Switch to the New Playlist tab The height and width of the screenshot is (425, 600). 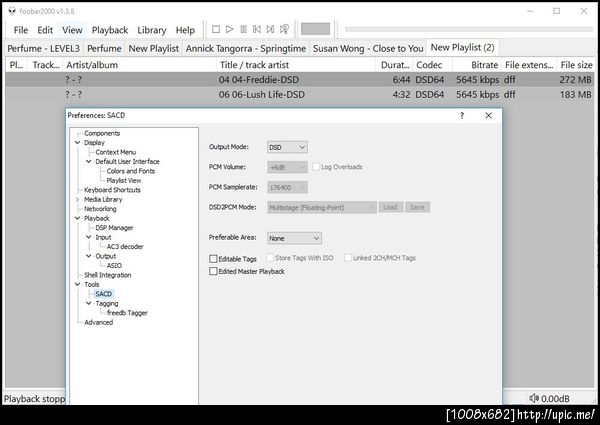[x=153, y=49]
